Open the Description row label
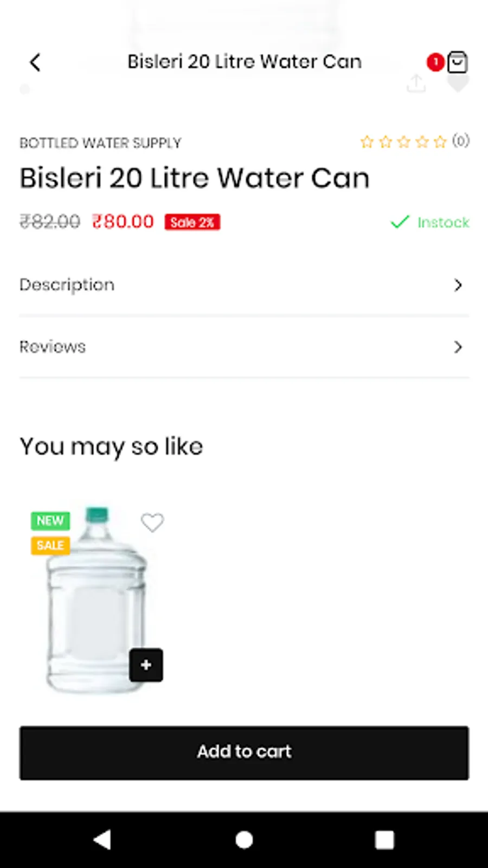The width and height of the screenshot is (488, 868). (67, 285)
